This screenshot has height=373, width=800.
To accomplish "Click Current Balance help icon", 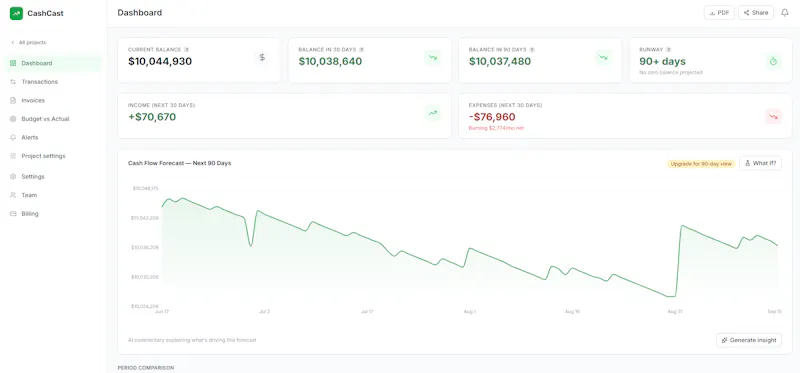I will [x=187, y=49].
